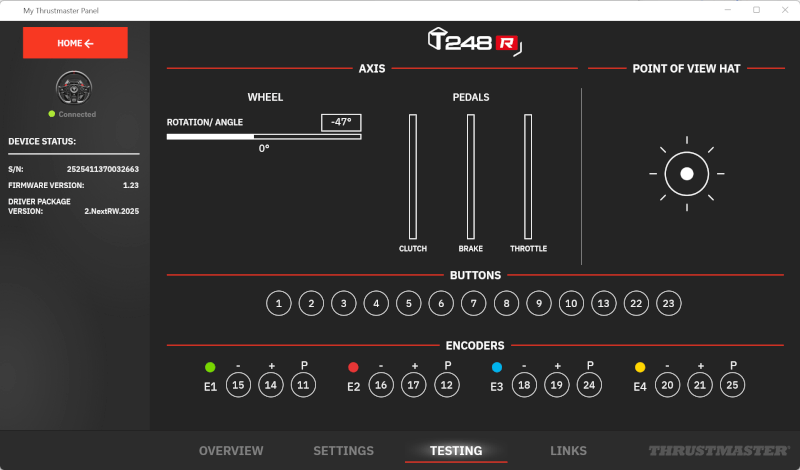The image size is (800, 470).
Task: Click button indicator 5
Action: click(409, 304)
